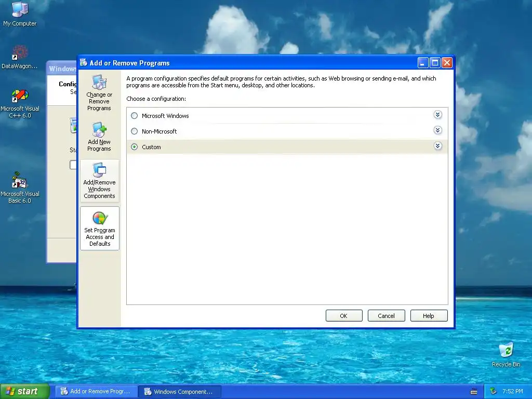Viewport: 532px width, 399px height.
Task: Switch to Add or Remove Programs taskbar button
Action: pos(96,391)
